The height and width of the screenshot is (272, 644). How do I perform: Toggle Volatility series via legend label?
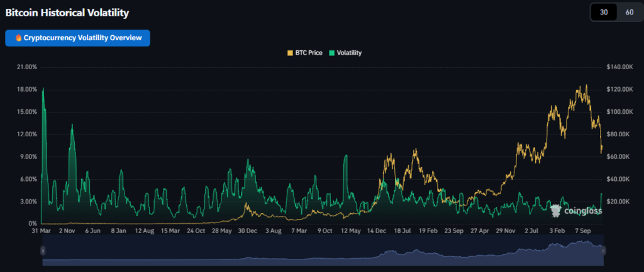349,53
